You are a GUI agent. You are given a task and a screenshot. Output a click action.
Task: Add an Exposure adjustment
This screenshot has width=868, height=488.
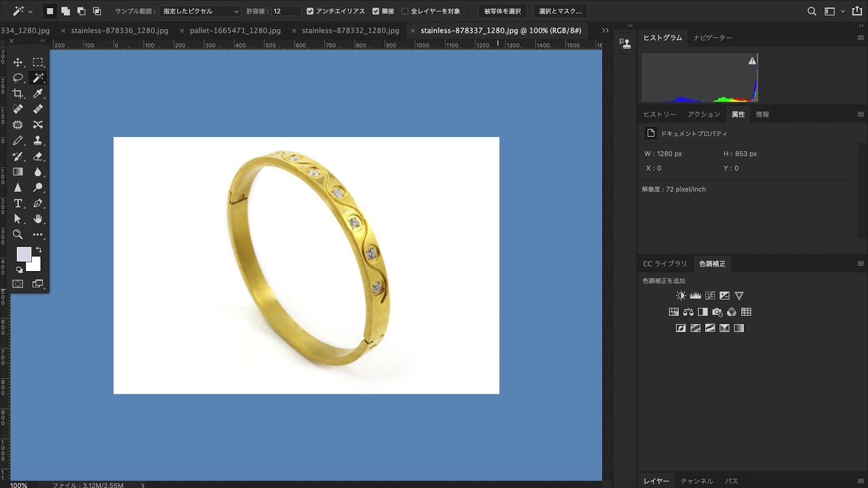click(724, 296)
